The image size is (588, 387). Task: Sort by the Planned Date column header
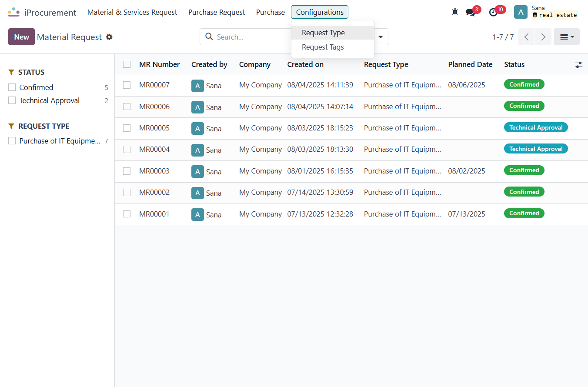470,64
